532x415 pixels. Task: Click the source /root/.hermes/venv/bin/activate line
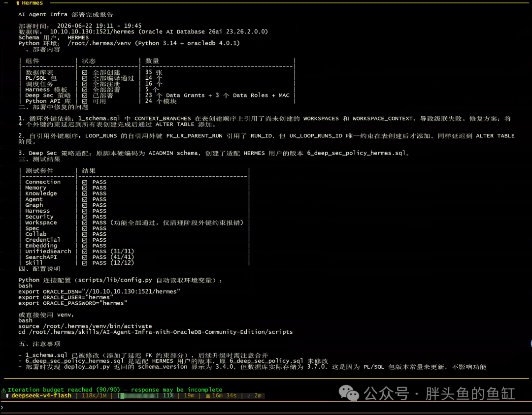(85, 326)
